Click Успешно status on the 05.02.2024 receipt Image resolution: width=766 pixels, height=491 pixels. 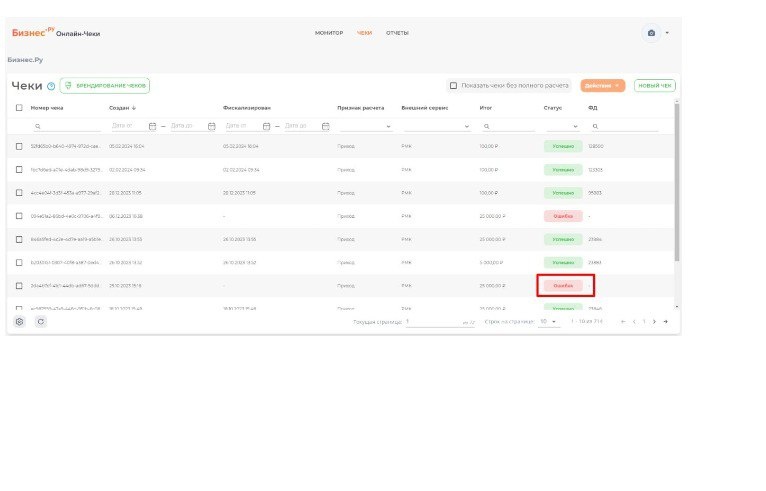pyautogui.click(x=563, y=146)
